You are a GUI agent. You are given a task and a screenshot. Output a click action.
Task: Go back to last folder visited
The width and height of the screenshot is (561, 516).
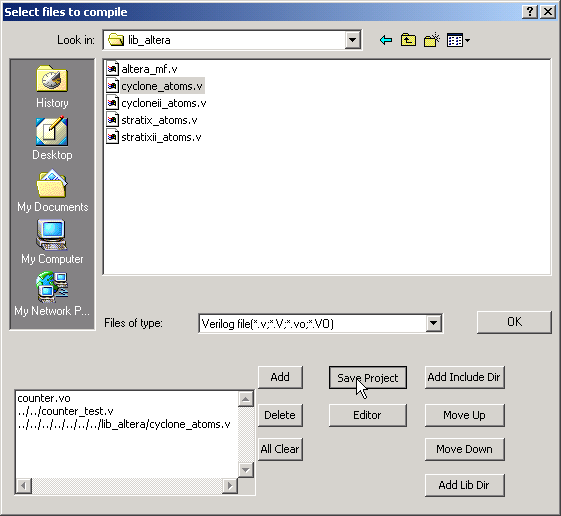(x=386, y=40)
